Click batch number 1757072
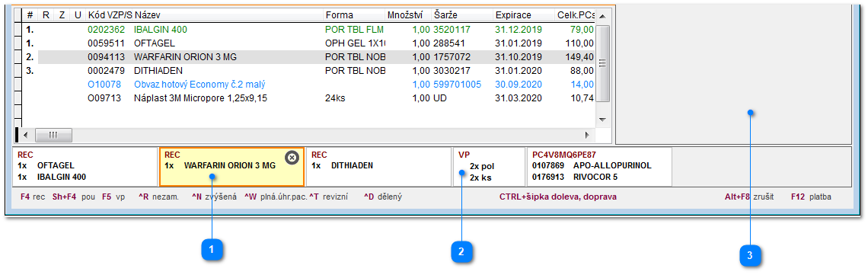The width and height of the screenshot is (868, 275). [x=452, y=56]
